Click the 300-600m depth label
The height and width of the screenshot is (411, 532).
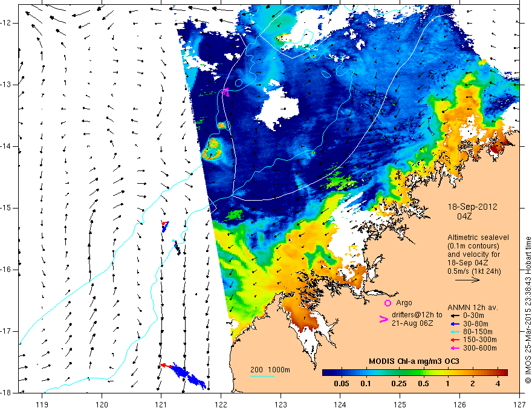(x=480, y=348)
